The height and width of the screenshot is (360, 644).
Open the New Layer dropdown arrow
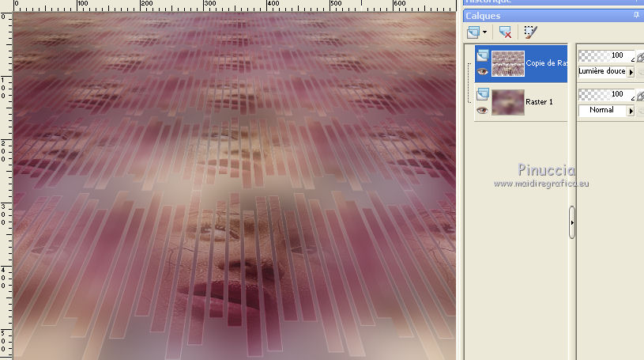click(x=485, y=32)
